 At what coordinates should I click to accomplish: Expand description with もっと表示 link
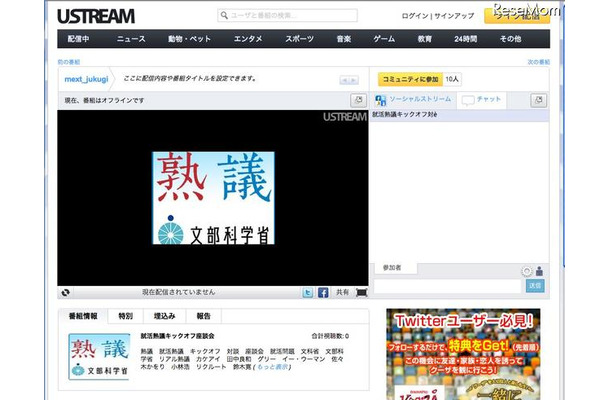272,367
